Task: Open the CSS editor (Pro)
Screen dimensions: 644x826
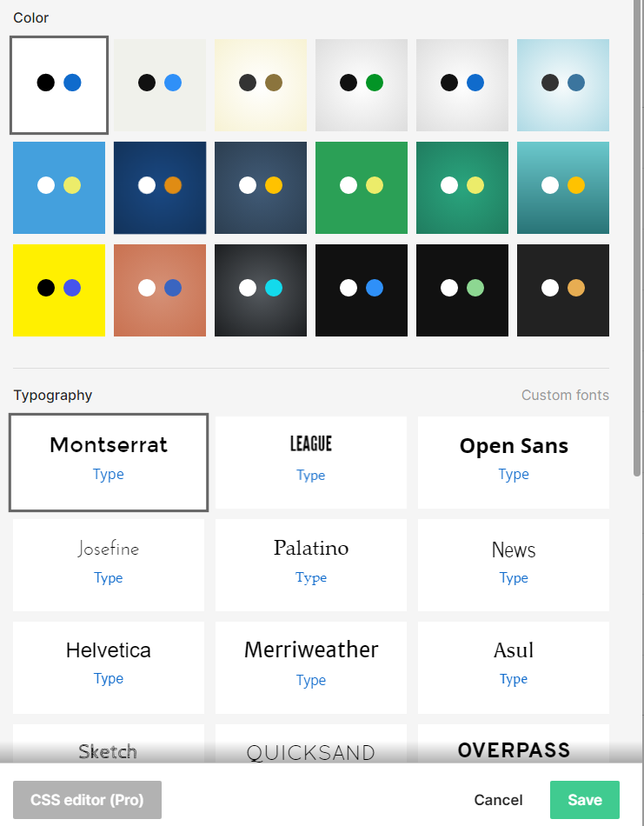Action: (x=88, y=800)
